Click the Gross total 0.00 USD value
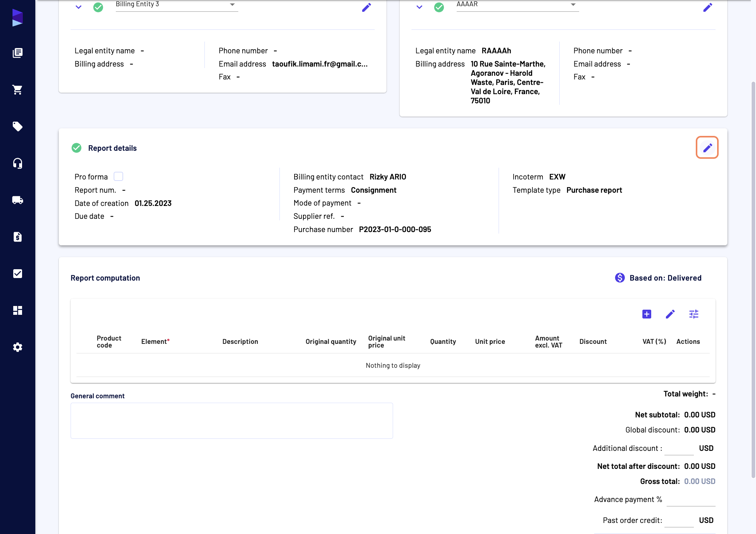756x534 pixels. (699, 481)
